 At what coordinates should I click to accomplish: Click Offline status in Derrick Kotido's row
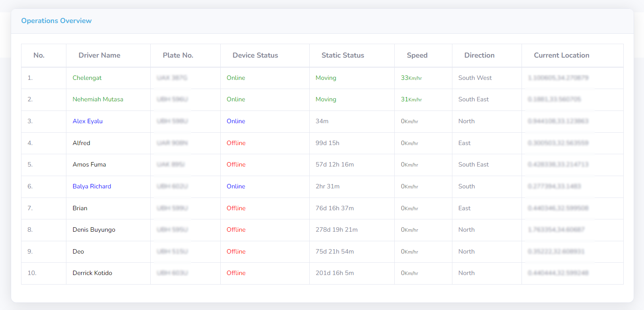[236, 273]
